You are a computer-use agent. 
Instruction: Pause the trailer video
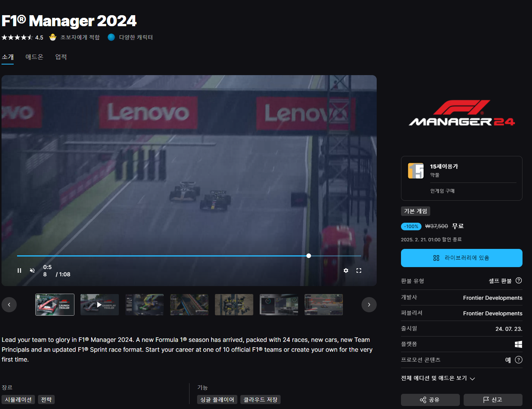[x=19, y=271]
